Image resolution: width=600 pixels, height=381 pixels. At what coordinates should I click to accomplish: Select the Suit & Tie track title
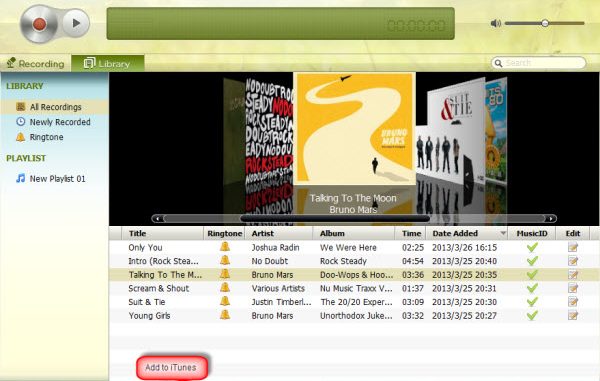click(x=147, y=302)
